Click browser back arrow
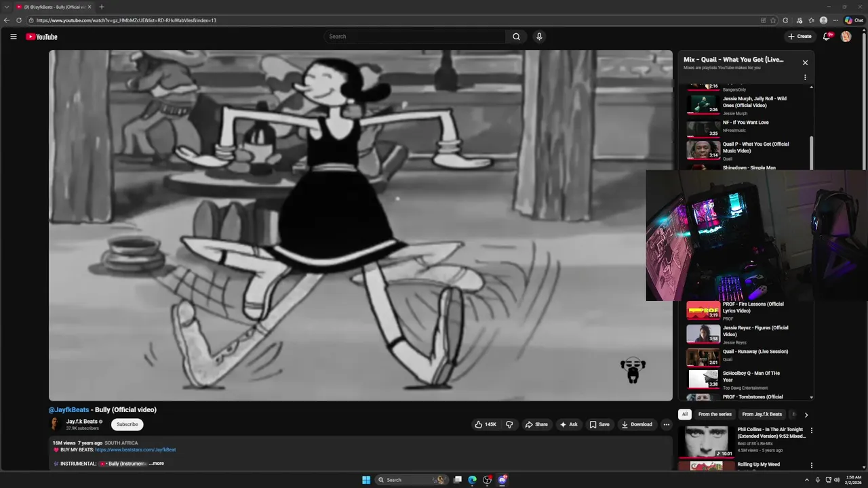Screen dimensions: 868x488 click(x=7, y=20)
